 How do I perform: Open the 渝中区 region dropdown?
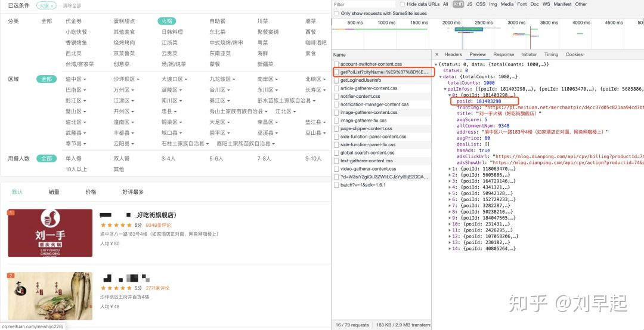coord(76,79)
